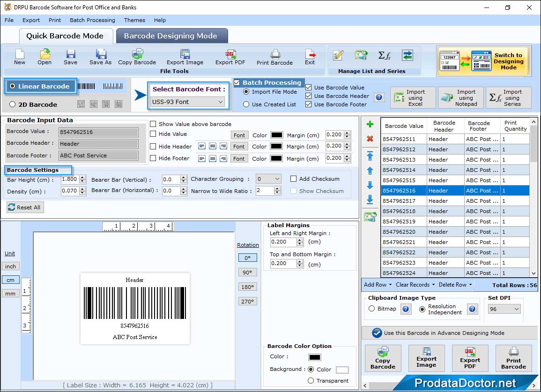The width and height of the screenshot is (541, 392).
Task: Click the Reset All button
Action: 25,207
